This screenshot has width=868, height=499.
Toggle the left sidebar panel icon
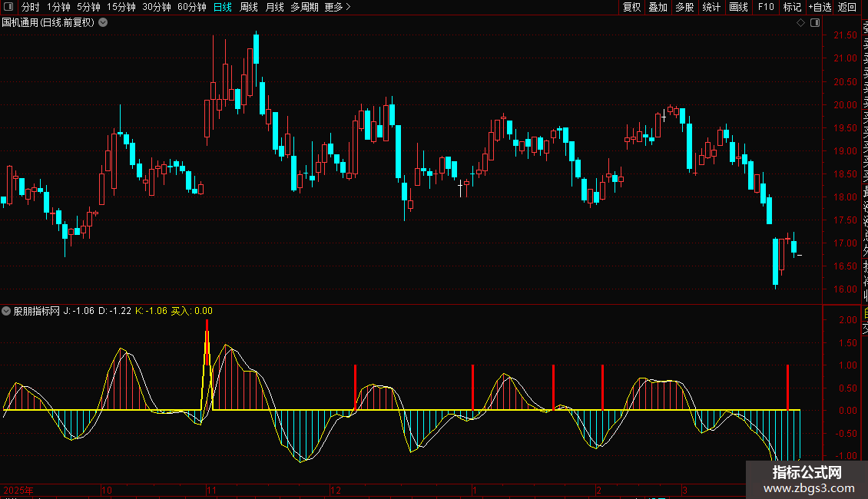point(8,7)
